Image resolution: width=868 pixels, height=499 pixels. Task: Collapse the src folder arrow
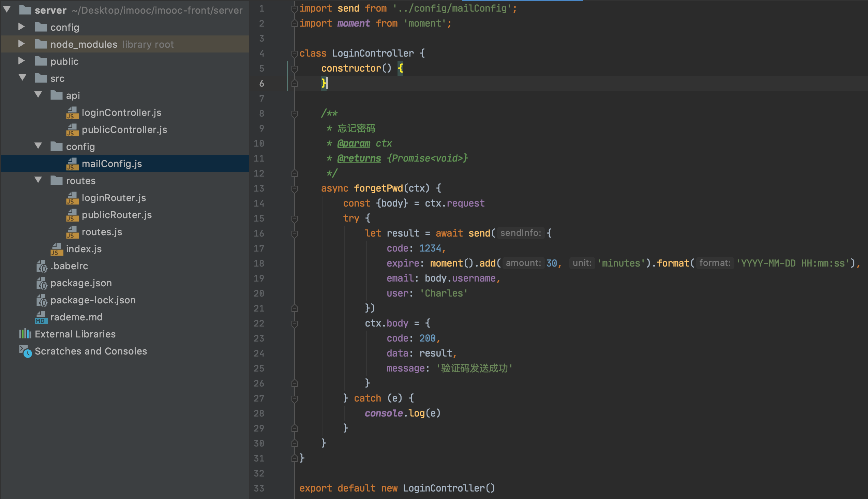coord(23,78)
